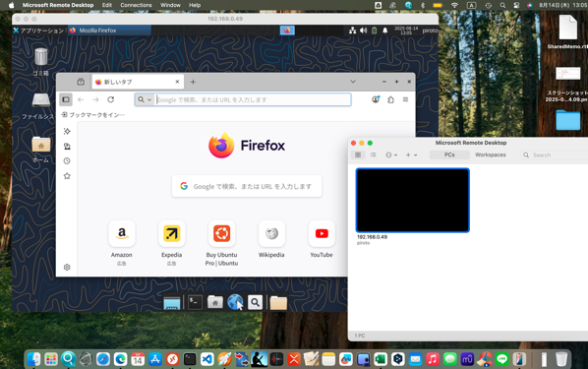588x369 pixels.
Task: Open synced tabs icon in Firefox sidebar
Action: pos(67,146)
